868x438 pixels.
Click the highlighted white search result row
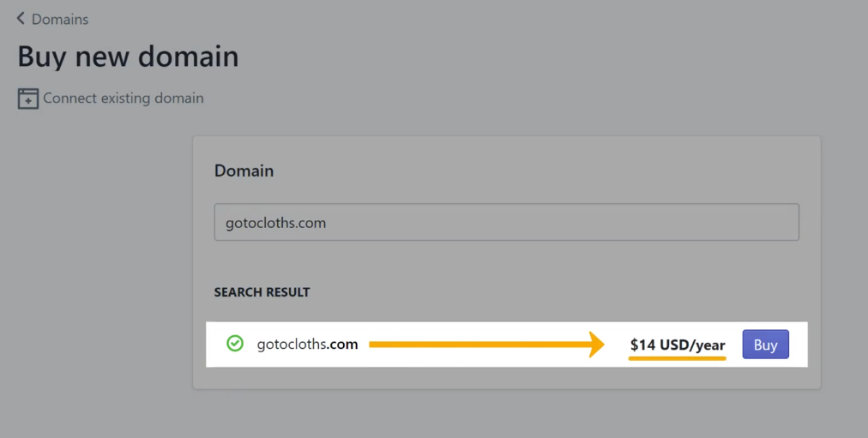click(x=507, y=344)
